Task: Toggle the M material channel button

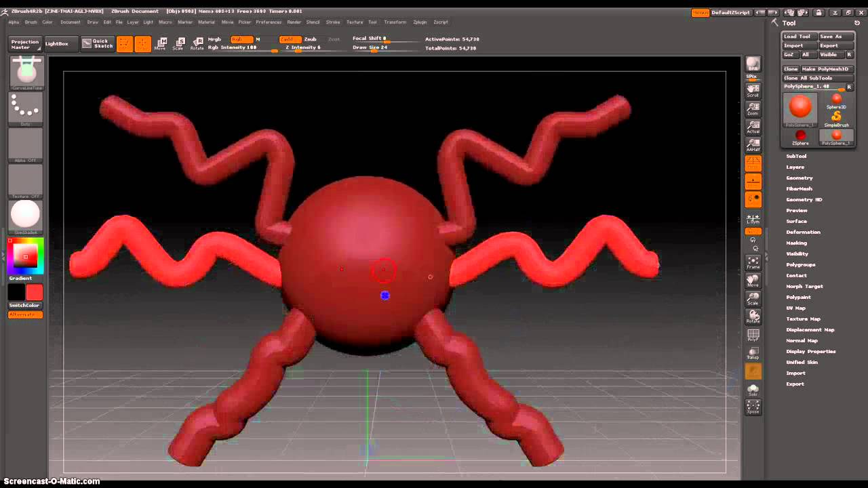Action: [x=258, y=39]
